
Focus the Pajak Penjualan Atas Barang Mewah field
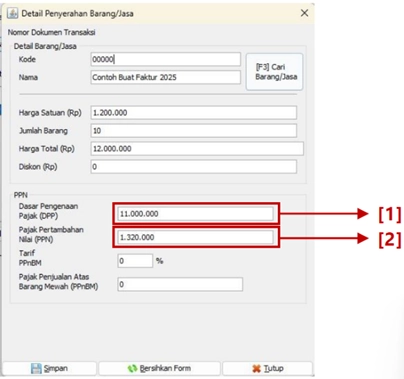[180, 284]
